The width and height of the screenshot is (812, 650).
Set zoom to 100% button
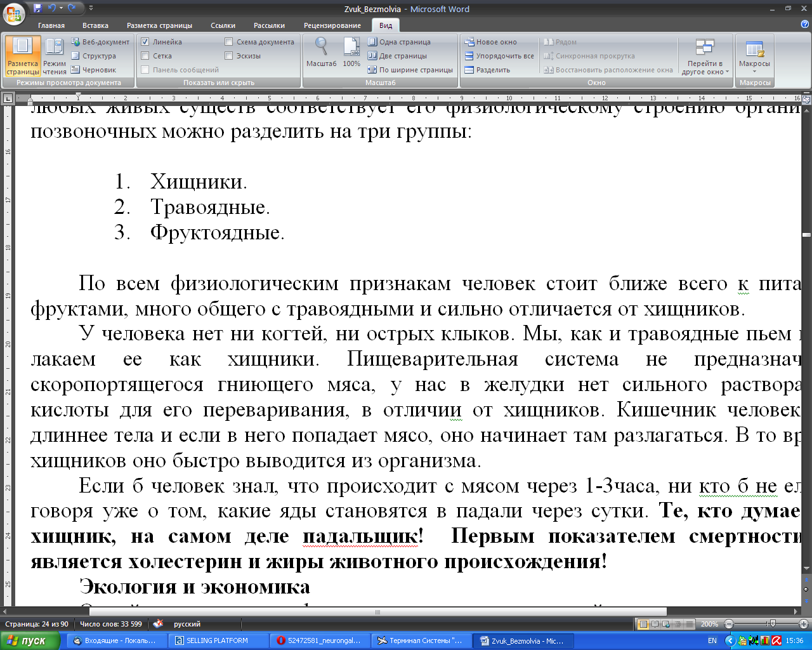pyautogui.click(x=351, y=52)
